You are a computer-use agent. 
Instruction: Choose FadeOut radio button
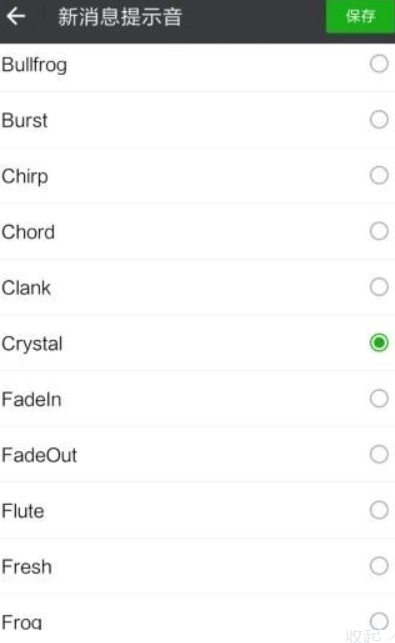tap(379, 454)
